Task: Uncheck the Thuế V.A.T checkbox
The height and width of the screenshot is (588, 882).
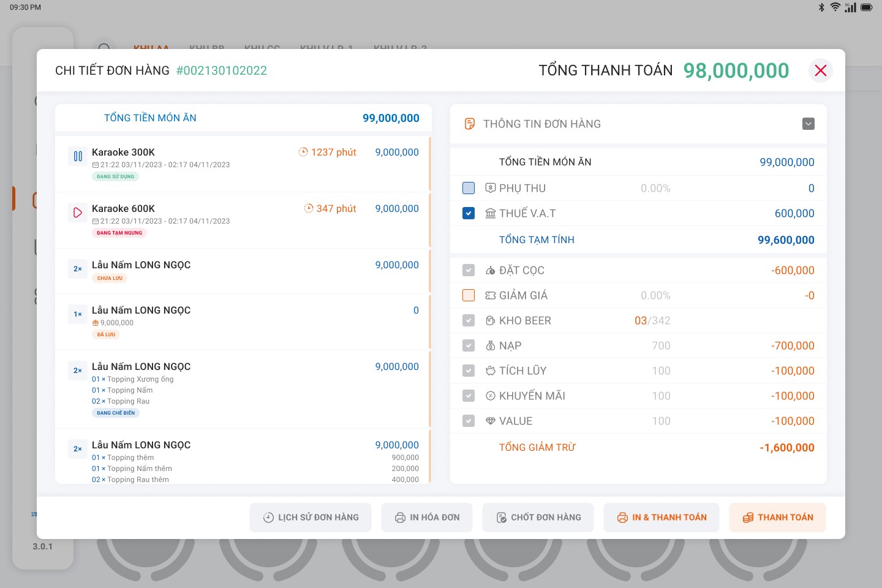Action: [x=469, y=213]
